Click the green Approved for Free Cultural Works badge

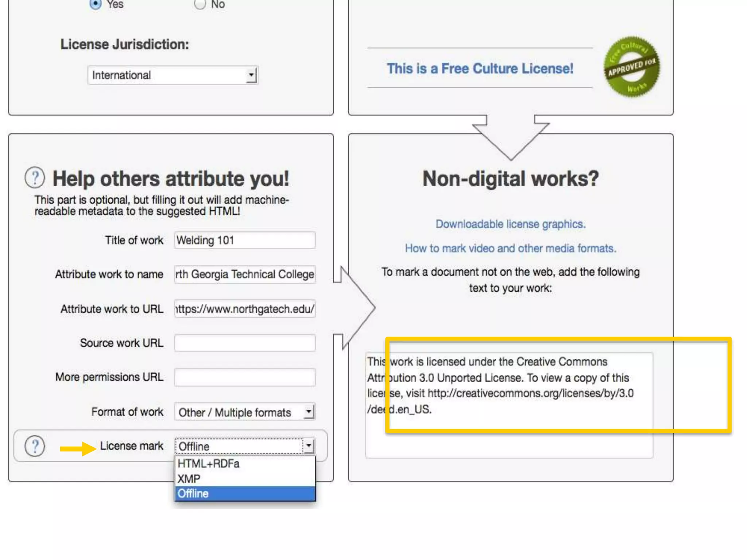(x=632, y=67)
